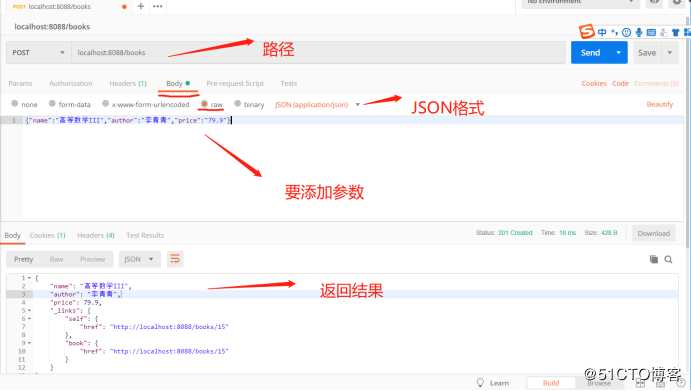
Task: Select the Raw response view
Action: pyautogui.click(x=56, y=259)
